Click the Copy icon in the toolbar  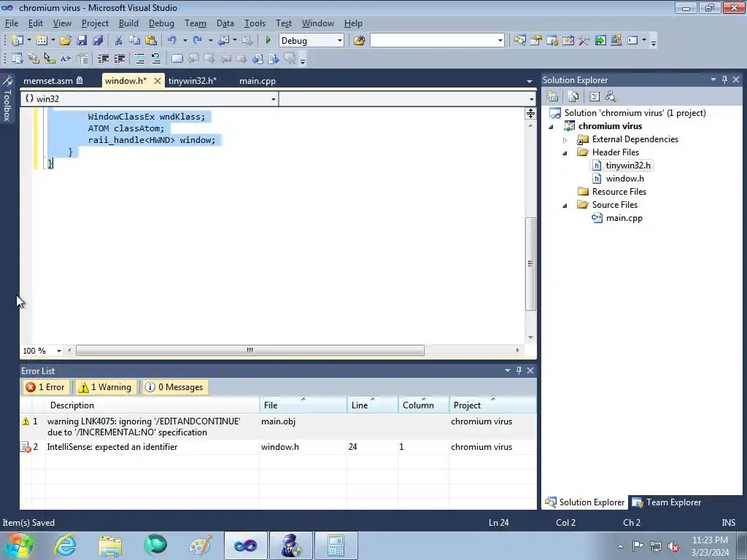pyautogui.click(x=134, y=41)
